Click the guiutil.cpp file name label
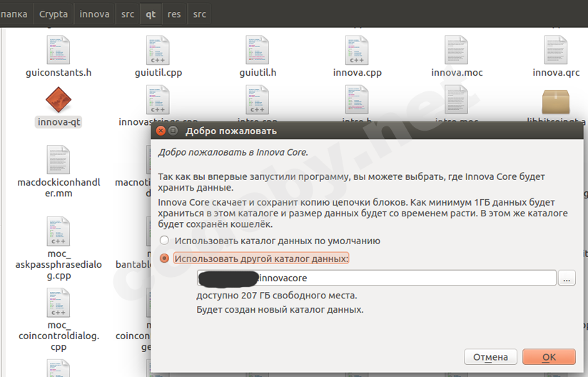Image resolution: width=588 pixels, height=377 pixels. tap(158, 72)
